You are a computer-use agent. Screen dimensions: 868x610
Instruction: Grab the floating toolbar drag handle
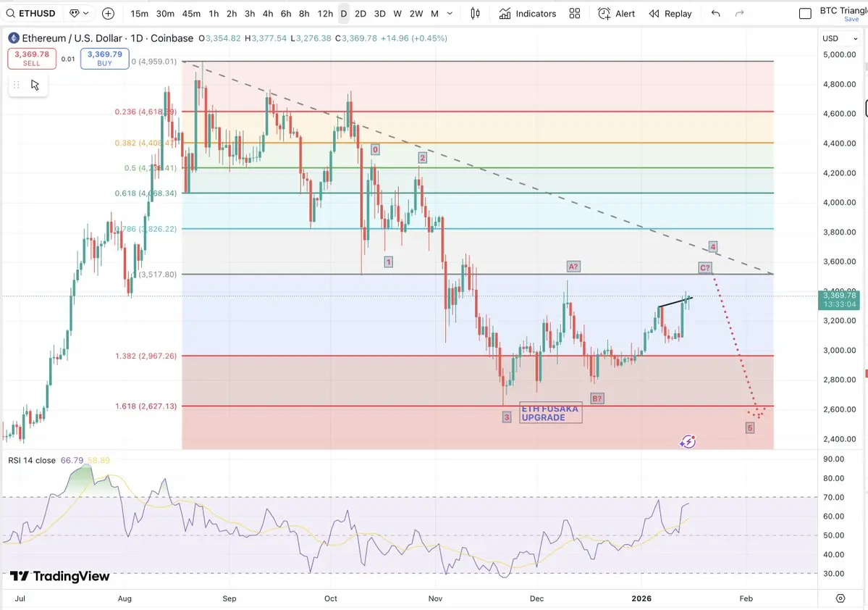click(17, 85)
